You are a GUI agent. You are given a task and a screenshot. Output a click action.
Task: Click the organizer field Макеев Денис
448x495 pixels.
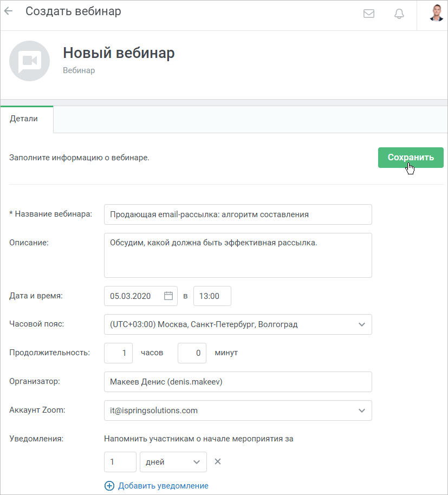tap(238, 382)
